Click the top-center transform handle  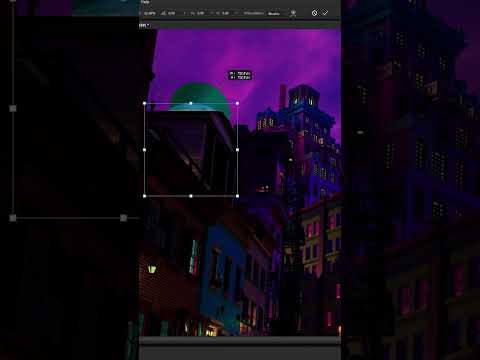click(191, 103)
